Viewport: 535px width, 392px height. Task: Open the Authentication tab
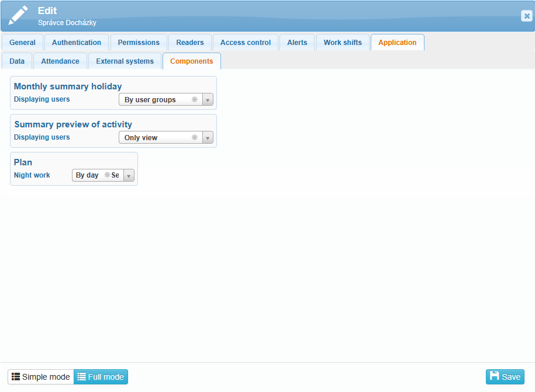point(77,43)
